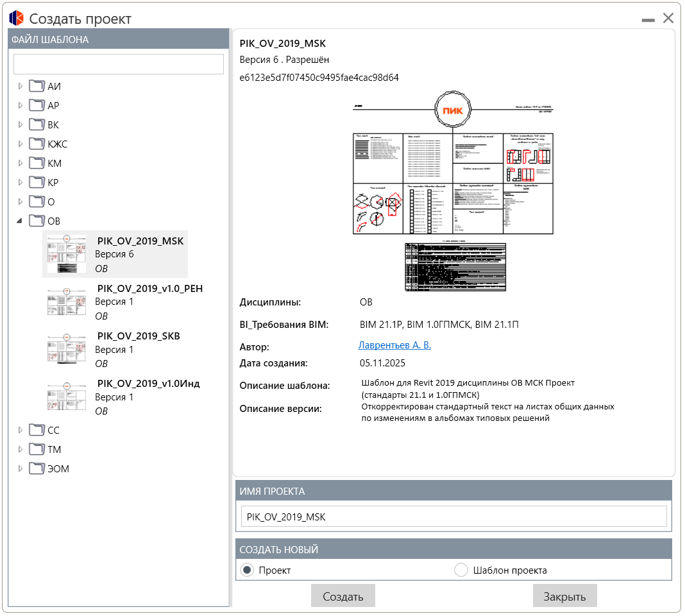The image size is (685, 616).
Task: Expand the ТМ folder arrow
Action: click(20, 449)
